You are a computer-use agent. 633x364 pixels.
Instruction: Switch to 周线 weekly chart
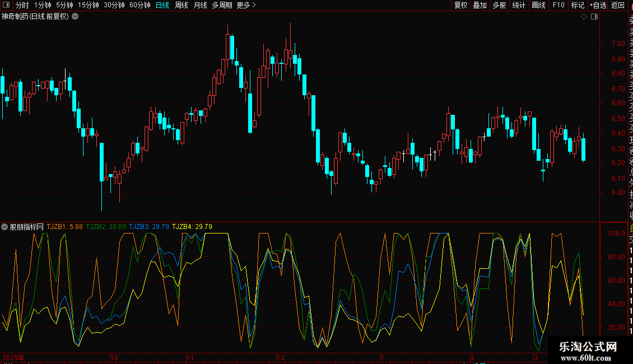[181, 5]
